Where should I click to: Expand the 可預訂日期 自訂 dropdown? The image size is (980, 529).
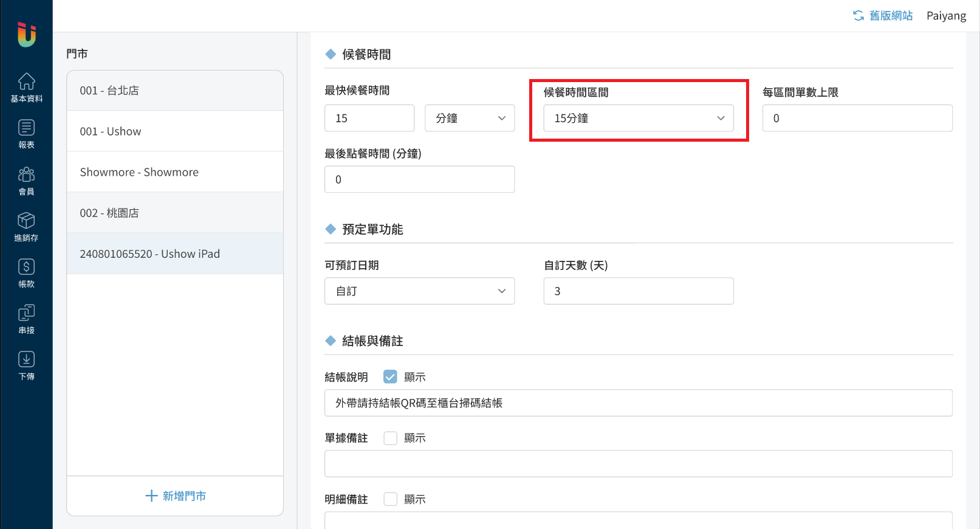tap(419, 291)
